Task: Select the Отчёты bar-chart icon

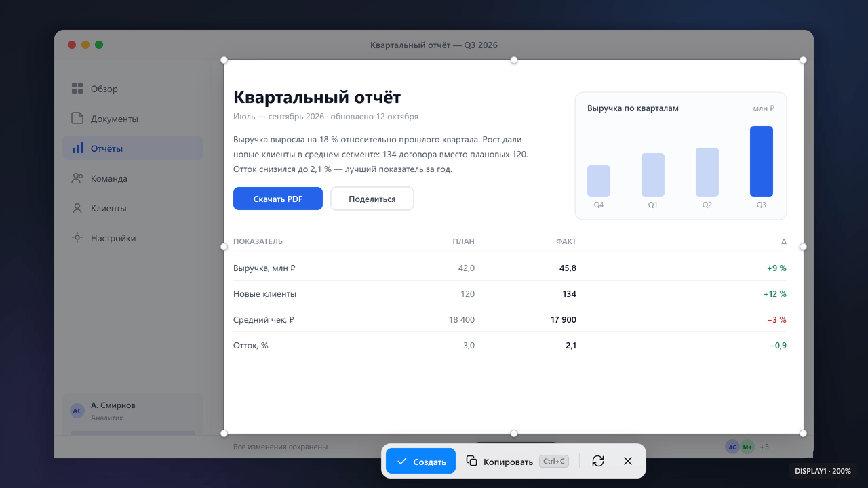Action: [77, 148]
